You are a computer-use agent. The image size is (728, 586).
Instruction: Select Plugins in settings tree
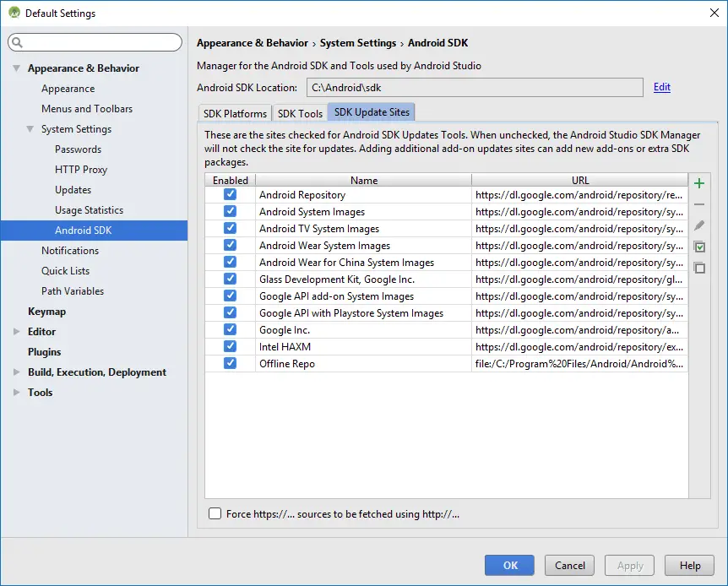tap(44, 352)
